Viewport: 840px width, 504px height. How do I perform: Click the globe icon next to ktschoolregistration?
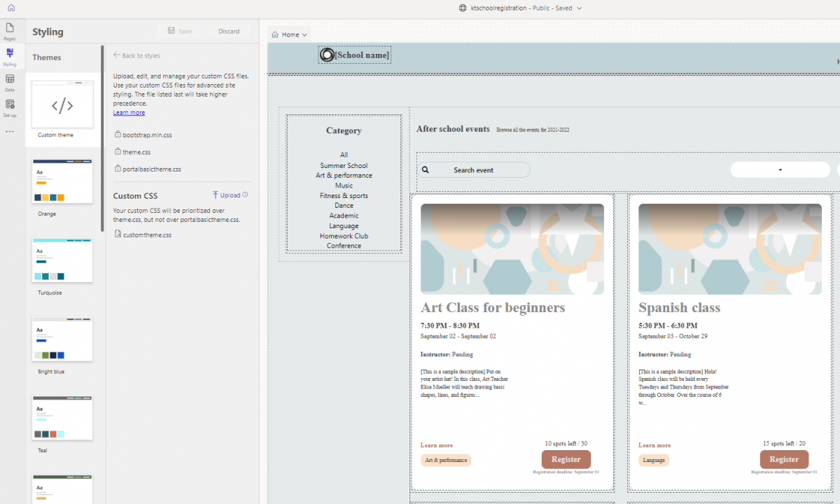click(461, 8)
